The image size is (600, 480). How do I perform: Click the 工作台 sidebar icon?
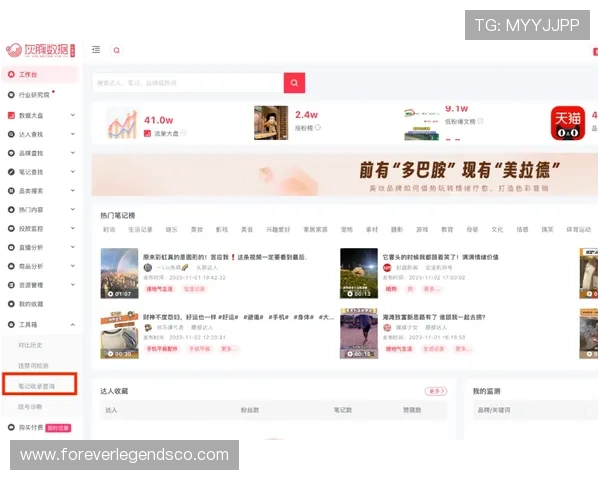[11, 74]
